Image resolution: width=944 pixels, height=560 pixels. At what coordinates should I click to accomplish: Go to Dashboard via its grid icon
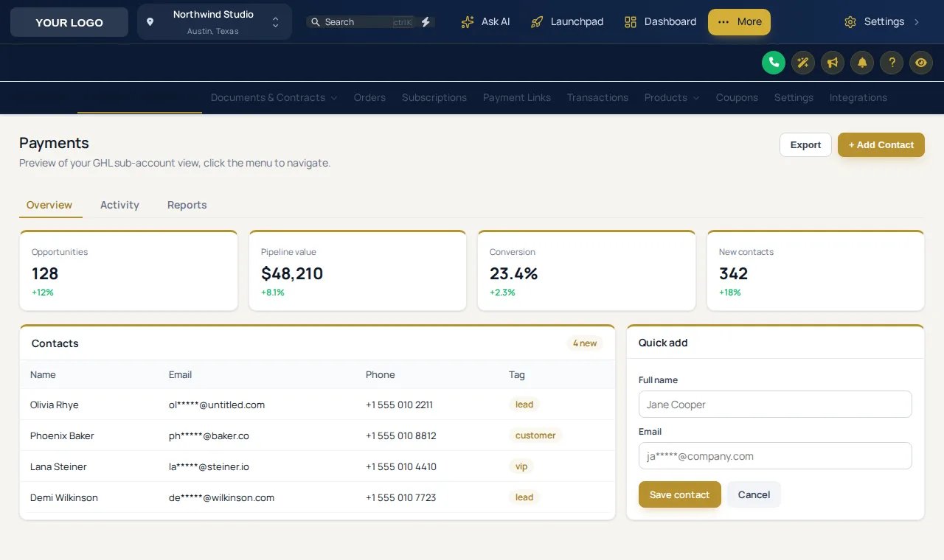point(631,22)
